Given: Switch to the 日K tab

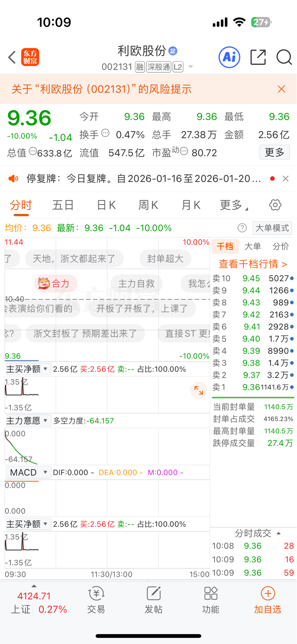Looking at the screenshot, I should pos(106,205).
